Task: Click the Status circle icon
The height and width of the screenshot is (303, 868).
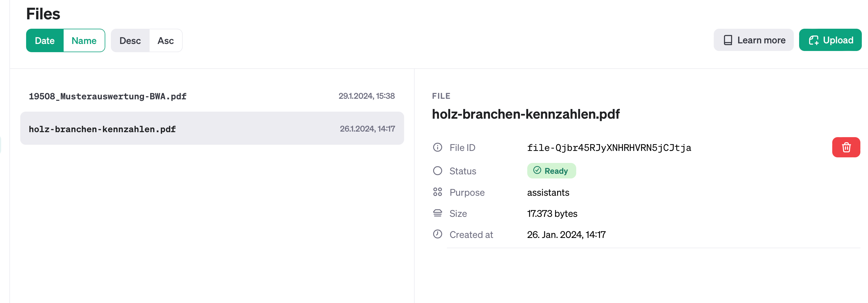Action: pos(437,171)
